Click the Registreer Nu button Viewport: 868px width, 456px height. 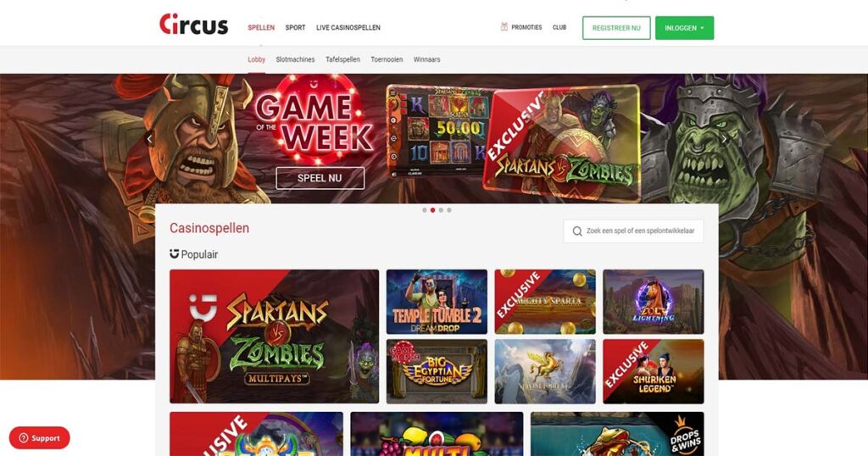click(x=616, y=28)
